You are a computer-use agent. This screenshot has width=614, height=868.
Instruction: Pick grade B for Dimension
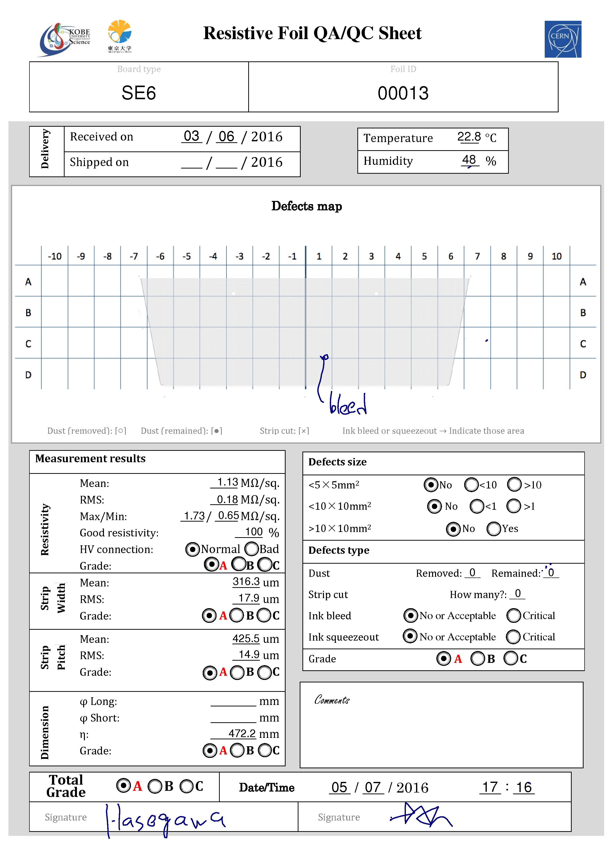(237, 750)
